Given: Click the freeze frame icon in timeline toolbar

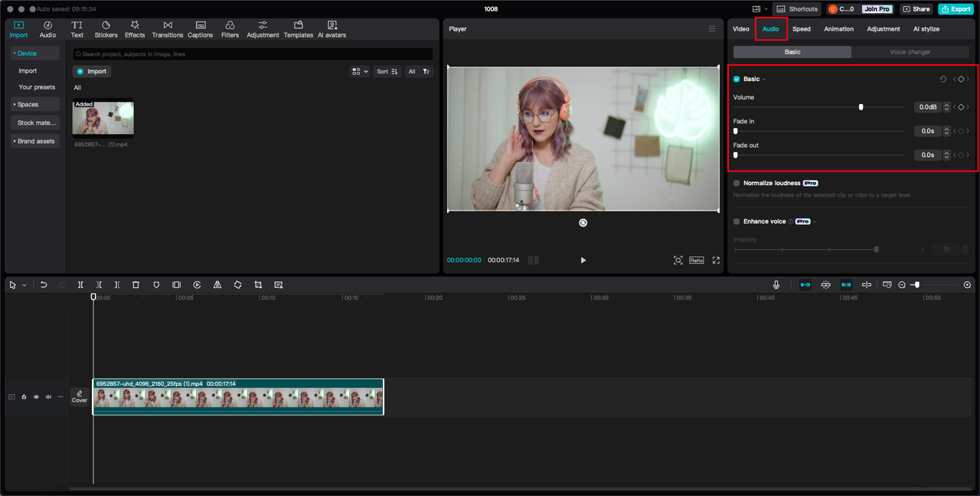Looking at the screenshot, I should pos(176,285).
